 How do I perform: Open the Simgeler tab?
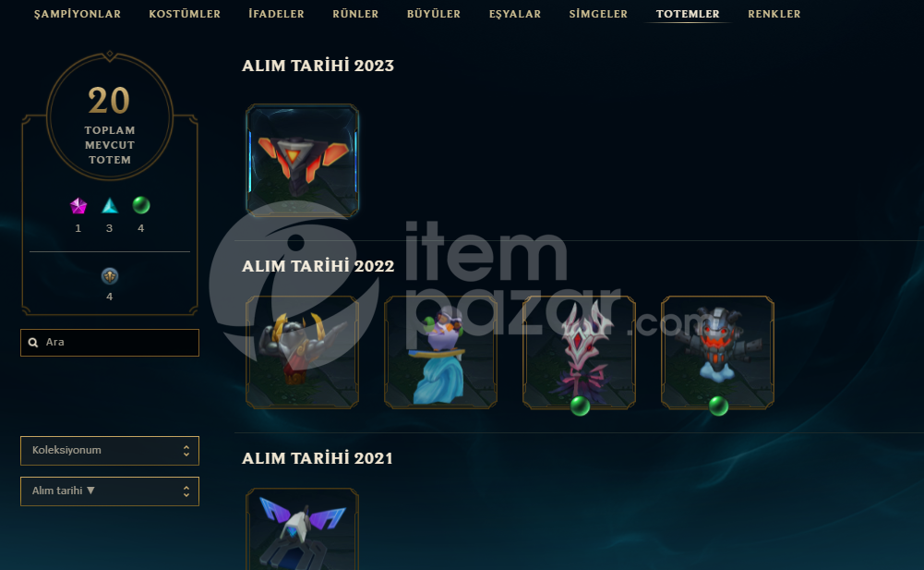click(x=598, y=14)
